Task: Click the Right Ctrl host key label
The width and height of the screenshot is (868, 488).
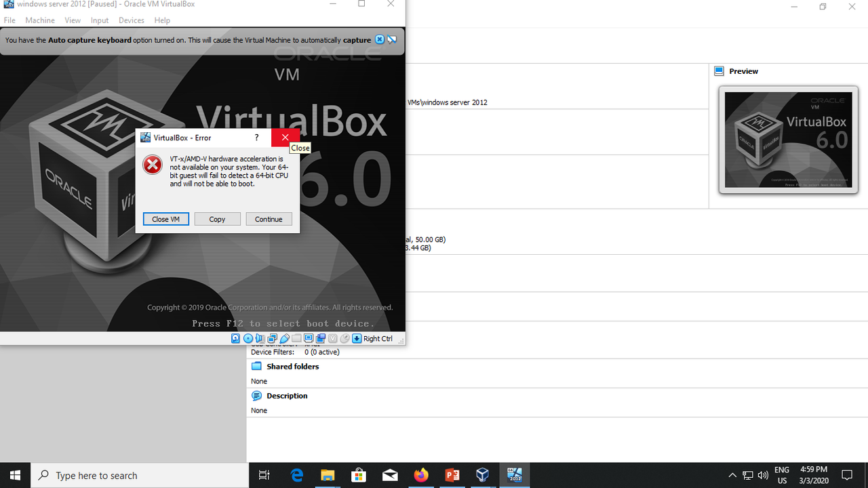Action: tap(378, 338)
